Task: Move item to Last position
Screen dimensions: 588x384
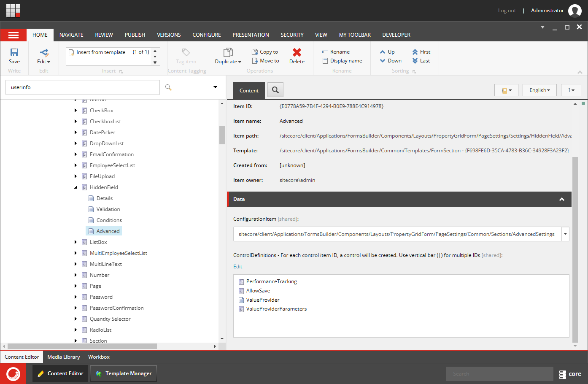Action: click(x=421, y=61)
